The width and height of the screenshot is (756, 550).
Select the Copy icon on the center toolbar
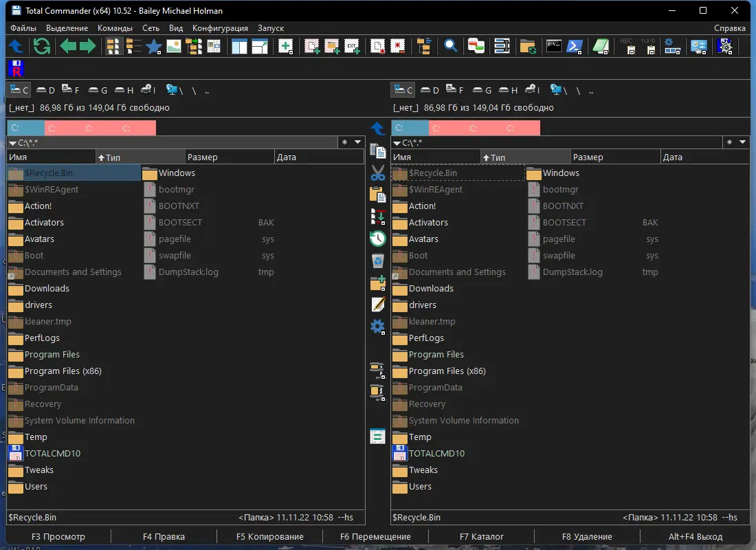(377, 151)
